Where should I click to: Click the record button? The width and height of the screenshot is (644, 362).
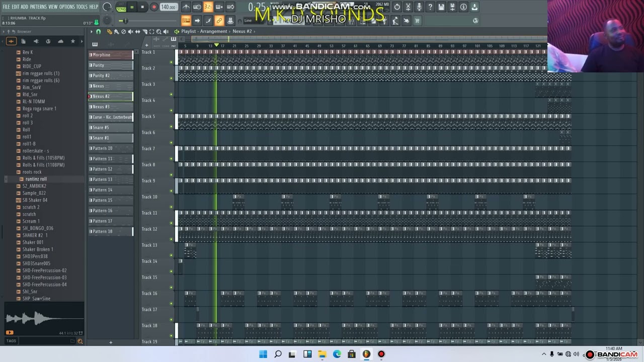154,7
